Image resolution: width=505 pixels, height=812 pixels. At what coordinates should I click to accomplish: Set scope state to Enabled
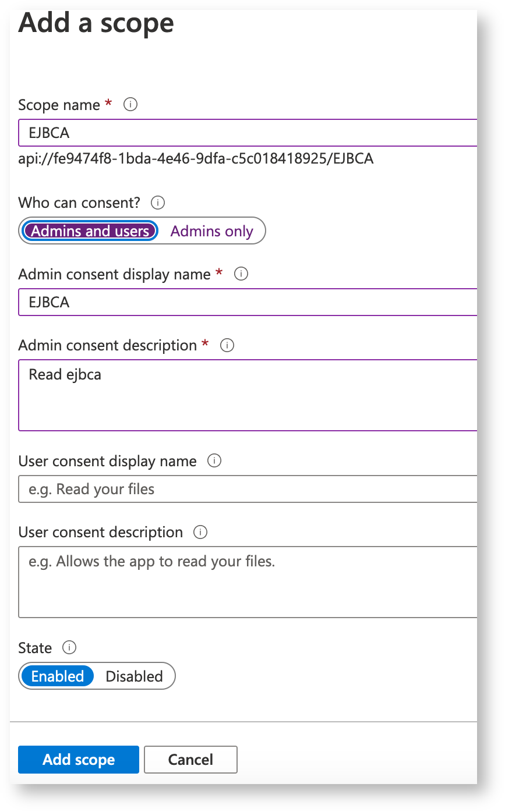pyautogui.click(x=58, y=676)
